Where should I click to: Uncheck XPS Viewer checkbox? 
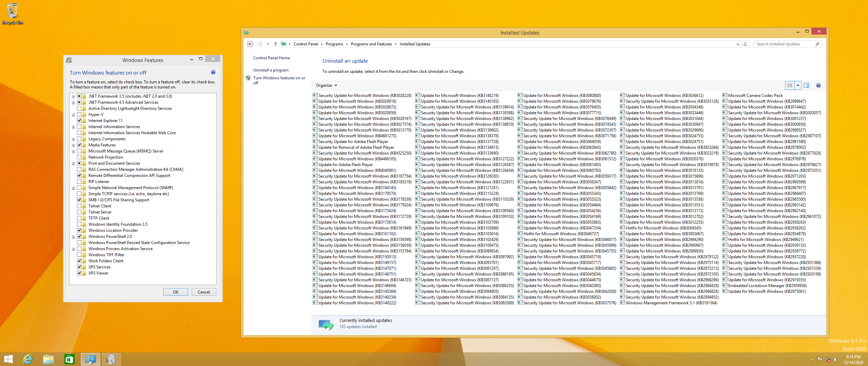click(x=79, y=273)
